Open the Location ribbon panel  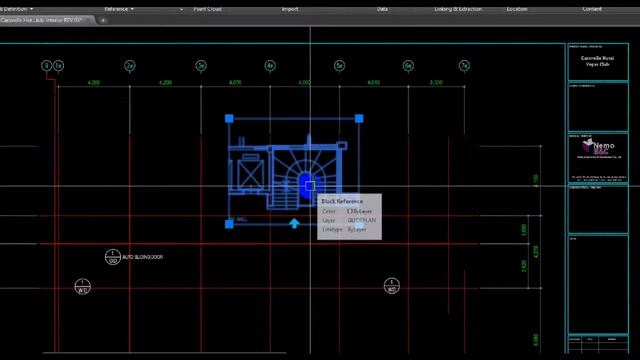(x=517, y=9)
